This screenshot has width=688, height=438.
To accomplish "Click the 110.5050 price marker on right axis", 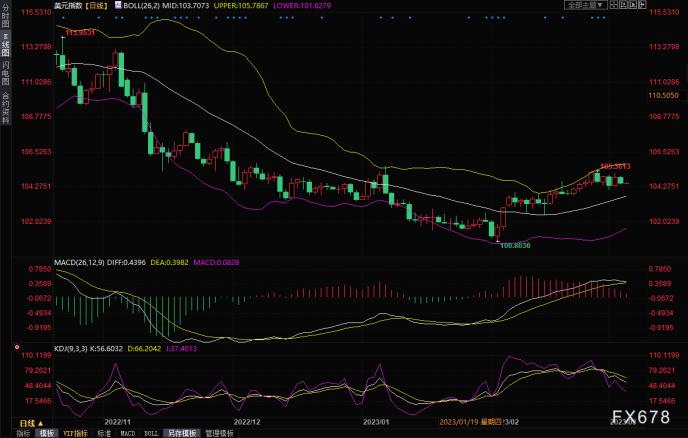I will (664, 95).
